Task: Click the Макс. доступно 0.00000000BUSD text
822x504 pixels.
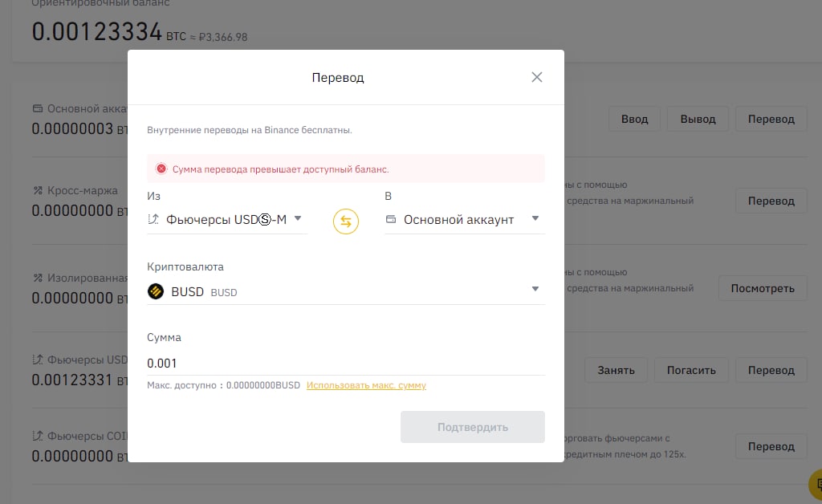Action: [x=223, y=385]
